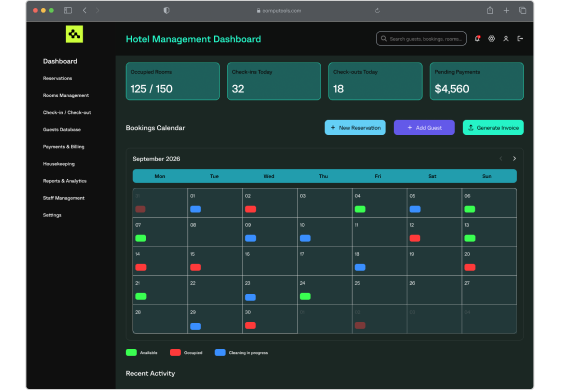Image resolution: width=561 pixels, height=390 pixels.
Task: Go to Staff Management
Action: coord(64,198)
